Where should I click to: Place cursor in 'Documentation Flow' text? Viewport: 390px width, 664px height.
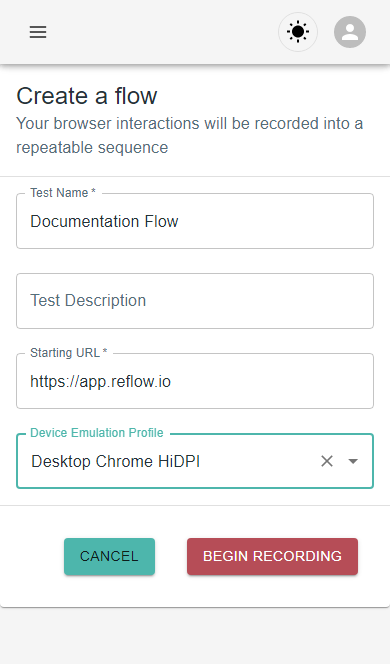point(104,221)
